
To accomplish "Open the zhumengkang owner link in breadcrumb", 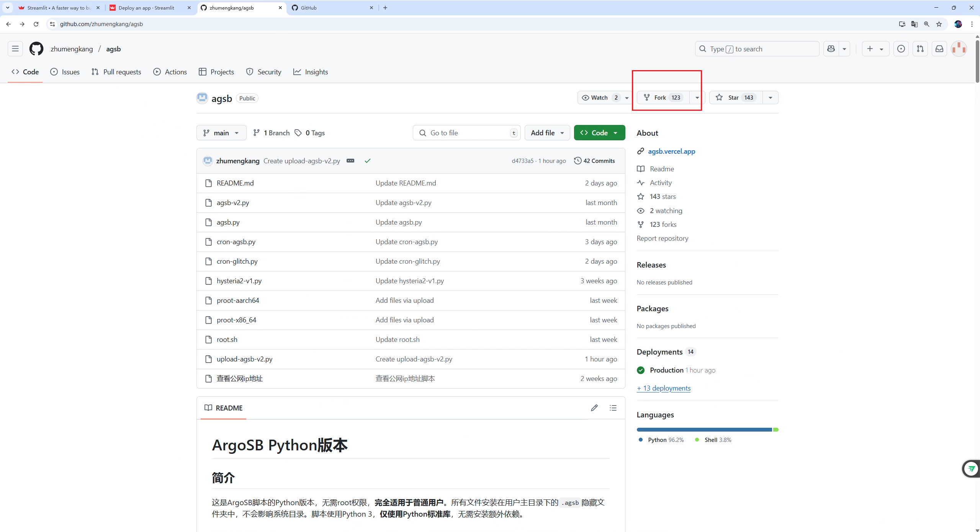I will click(72, 49).
